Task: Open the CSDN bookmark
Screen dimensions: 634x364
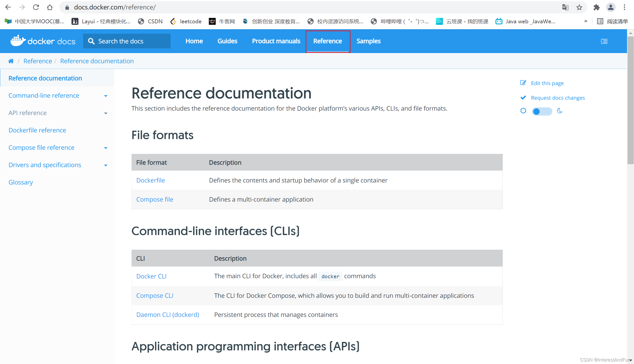Action: pos(150,22)
